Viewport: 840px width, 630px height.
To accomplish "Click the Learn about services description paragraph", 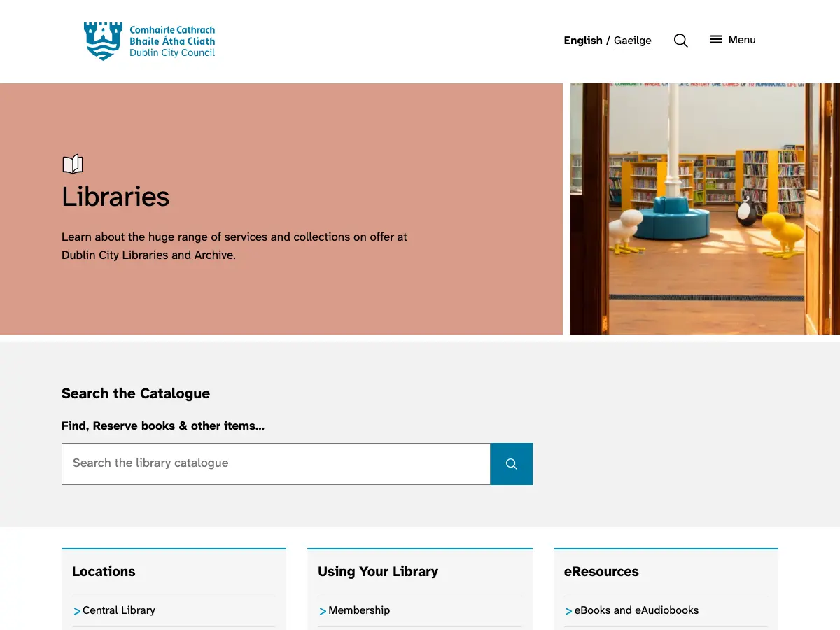I will tap(234, 246).
